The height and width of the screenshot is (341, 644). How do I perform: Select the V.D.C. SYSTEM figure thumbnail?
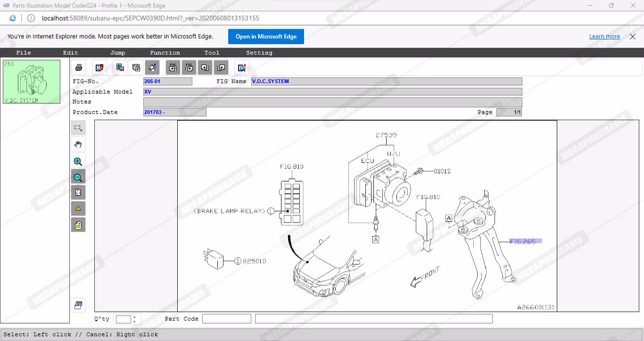click(32, 82)
